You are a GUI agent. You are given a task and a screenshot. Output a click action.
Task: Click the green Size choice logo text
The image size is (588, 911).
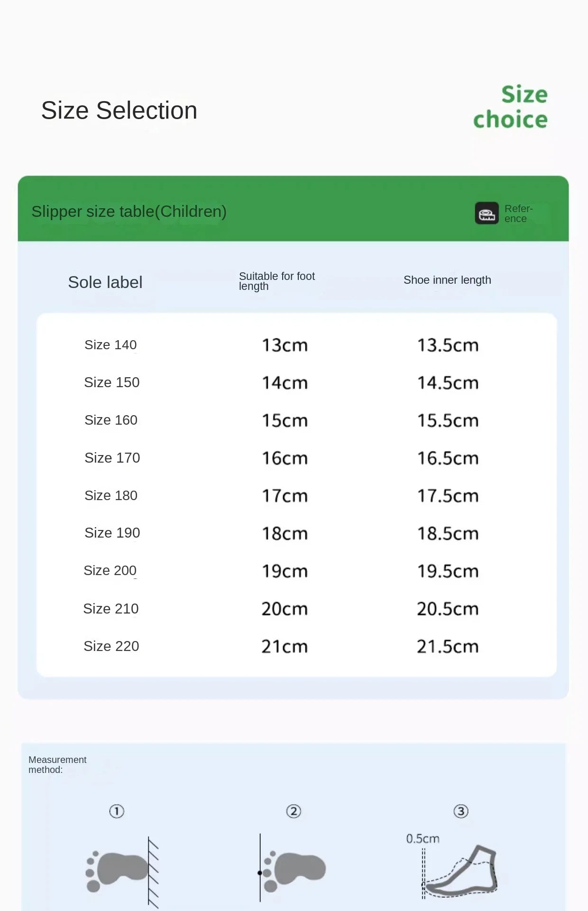pos(511,107)
